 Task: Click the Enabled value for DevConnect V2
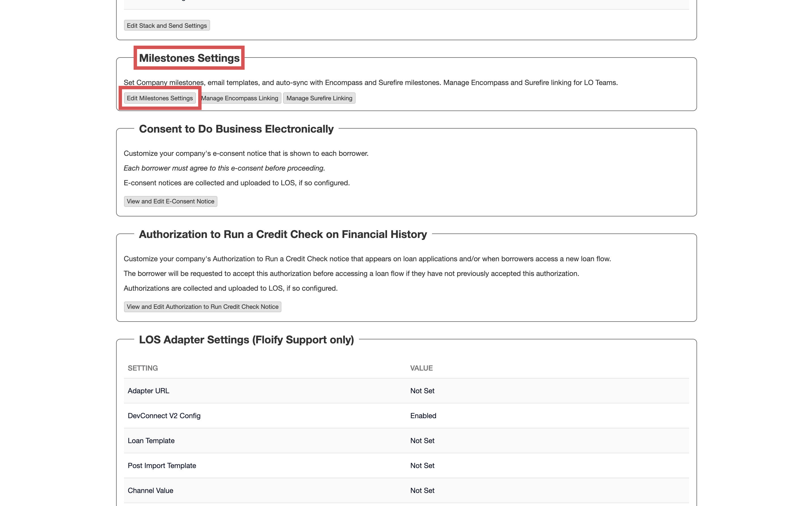[x=423, y=416]
